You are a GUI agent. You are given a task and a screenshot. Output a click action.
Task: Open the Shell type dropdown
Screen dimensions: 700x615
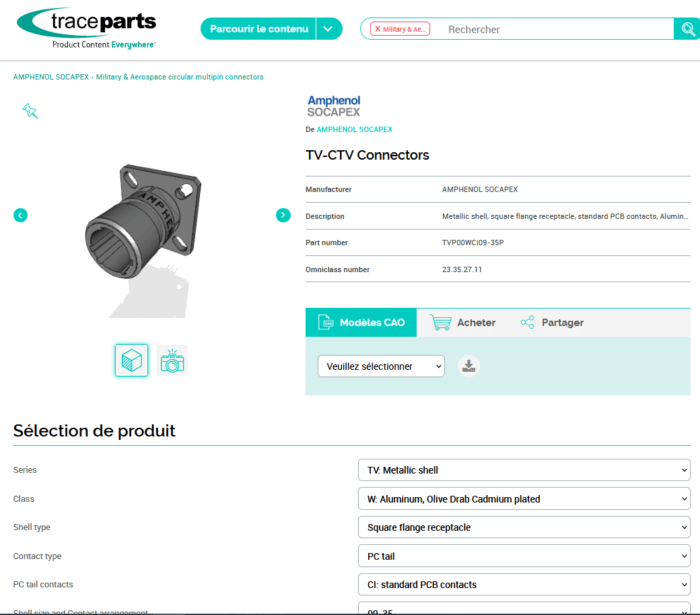[524, 527]
